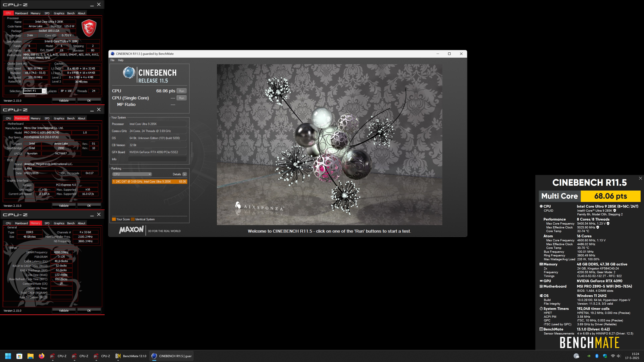Click the rendered spheres image in Cinebench
The width and height of the screenshot is (644, 362).
(x=330, y=145)
